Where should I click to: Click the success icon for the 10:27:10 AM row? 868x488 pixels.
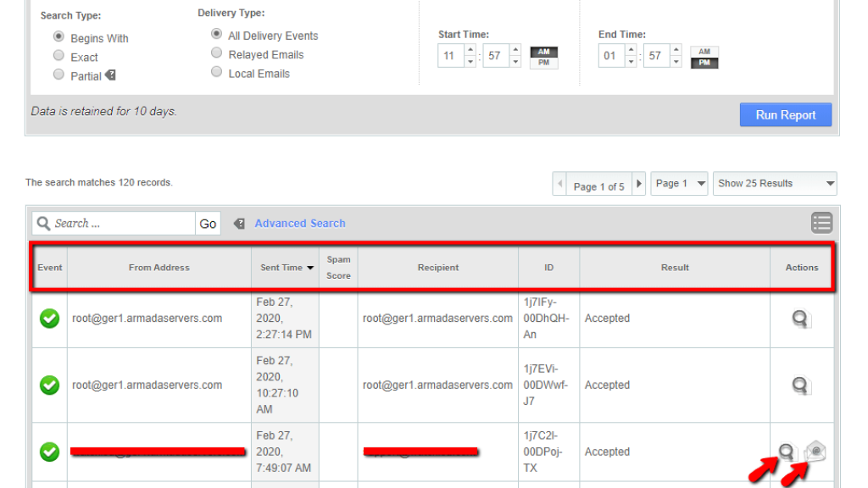pos(50,385)
